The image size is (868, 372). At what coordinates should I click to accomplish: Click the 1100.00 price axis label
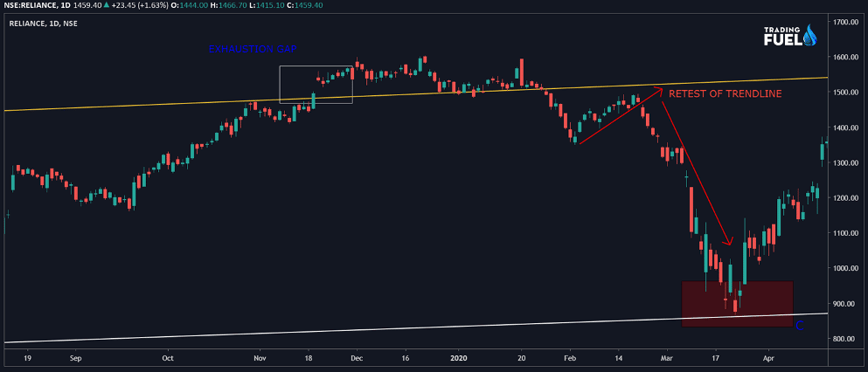[x=847, y=233]
